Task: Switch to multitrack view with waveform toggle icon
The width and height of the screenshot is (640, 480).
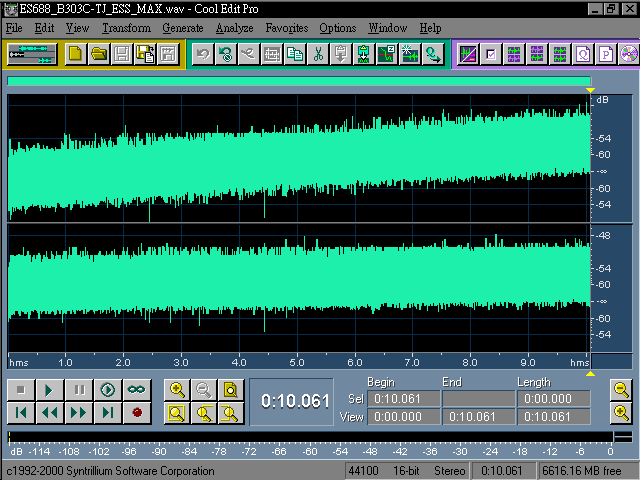Action: pos(32,54)
